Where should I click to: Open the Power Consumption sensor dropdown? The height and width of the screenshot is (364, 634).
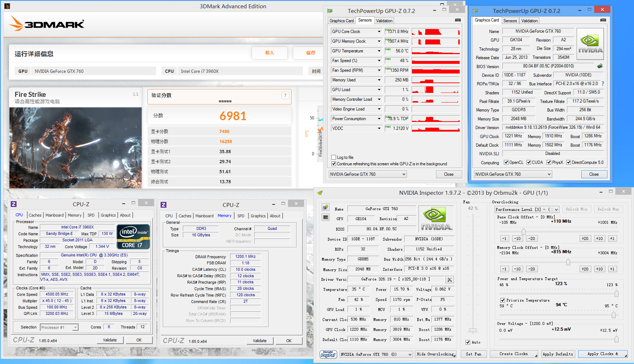coord(379,119)
